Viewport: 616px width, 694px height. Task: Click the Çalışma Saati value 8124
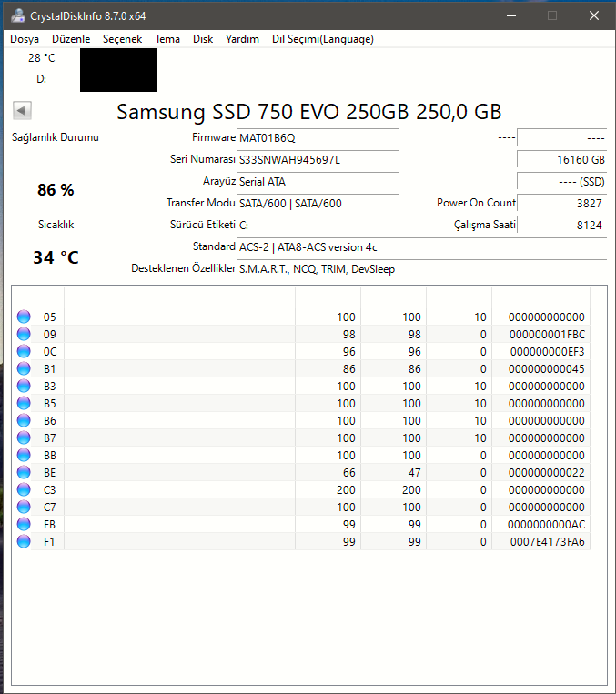561,226
